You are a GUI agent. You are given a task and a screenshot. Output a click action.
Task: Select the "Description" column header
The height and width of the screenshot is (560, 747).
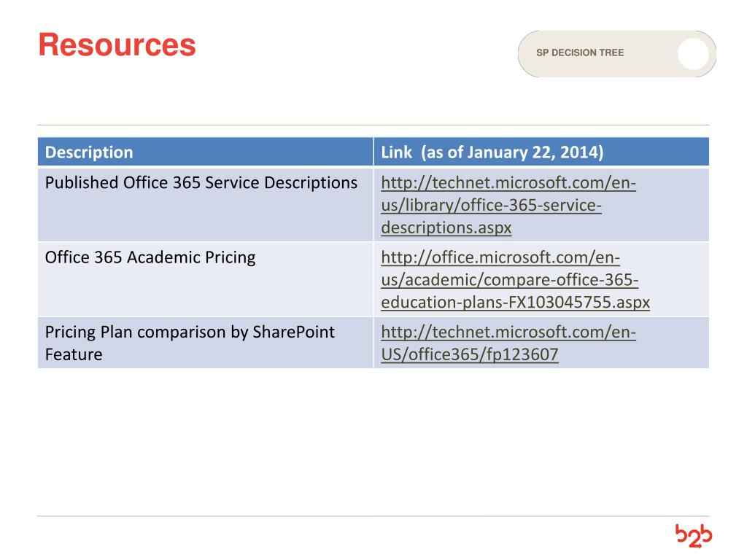coord(89,152)
